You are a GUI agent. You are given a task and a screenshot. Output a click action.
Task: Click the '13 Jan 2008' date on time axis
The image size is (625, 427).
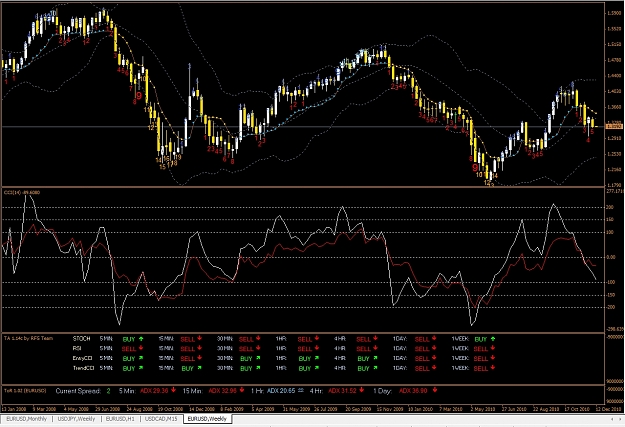pyautogui.click(x=14, y=409)
